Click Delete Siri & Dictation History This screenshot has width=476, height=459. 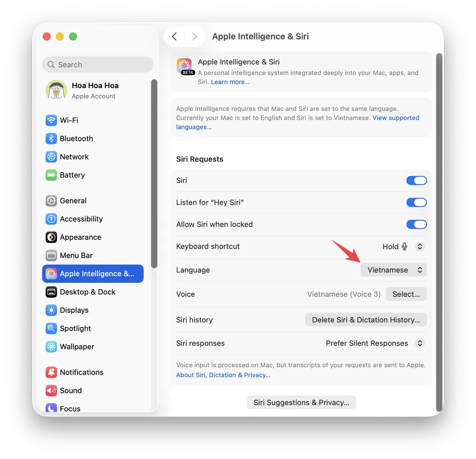coord(366,319)
